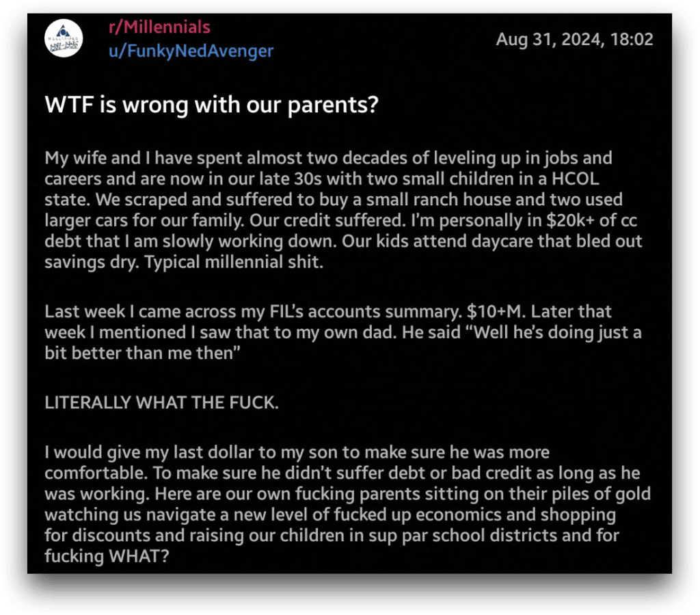700x615 pixels.
Task: Click the paragraph starting 'I would give my'
Action: [x=347, y=504]
